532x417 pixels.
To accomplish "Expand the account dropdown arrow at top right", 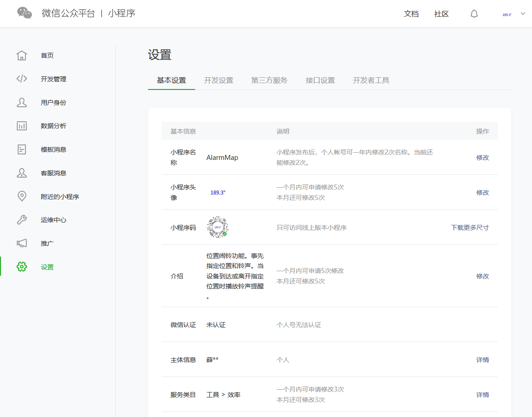I will 522,14.
